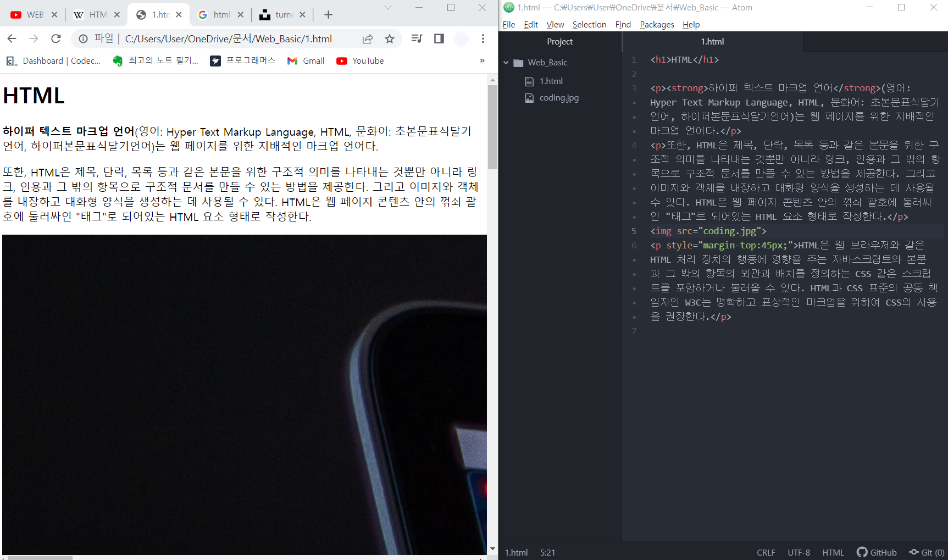The width and height of the screenshot is (948, 560).
Task: Open GitHub panel from status bar
Action: [x=877, y=552]
